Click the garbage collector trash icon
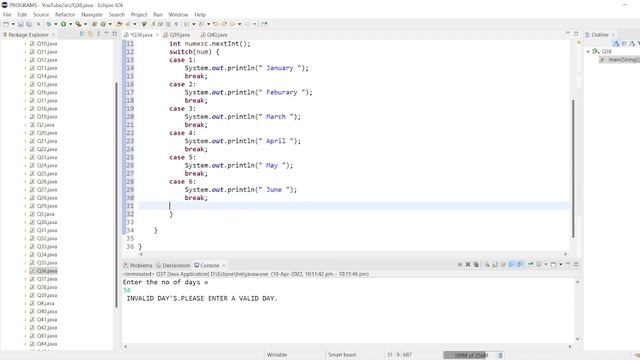640x360 pixels. click(x=500, y=355)
